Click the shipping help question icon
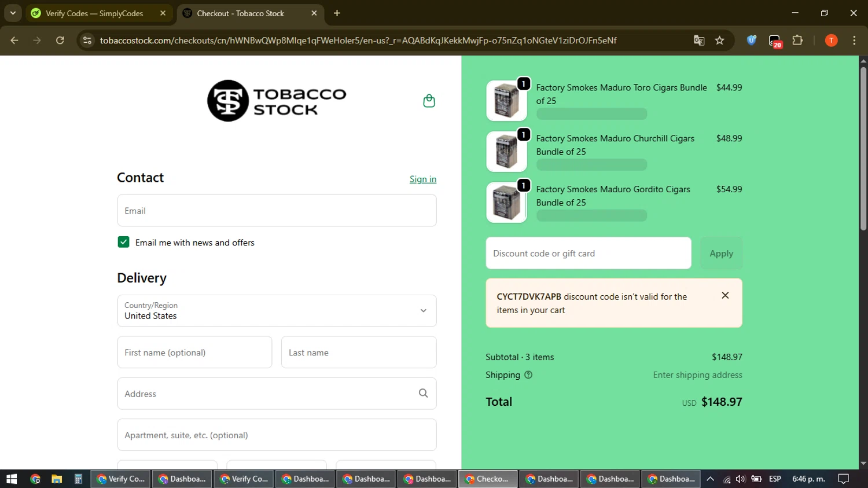 (528, 375)
